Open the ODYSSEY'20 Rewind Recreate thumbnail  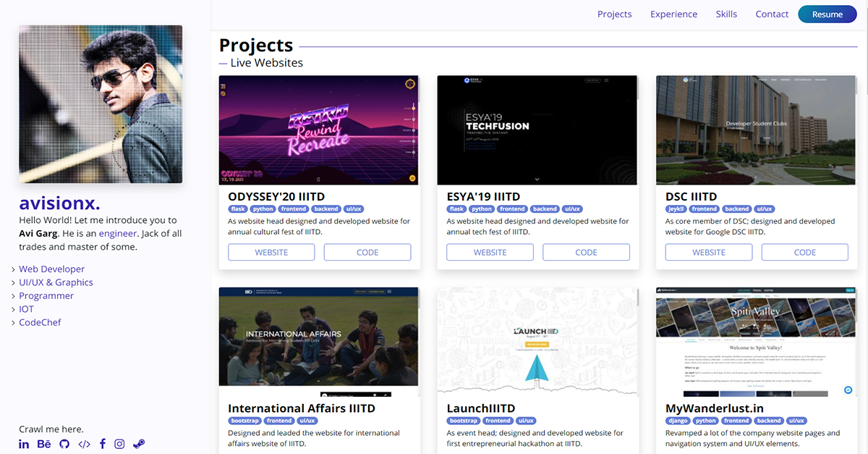[318, 130]
